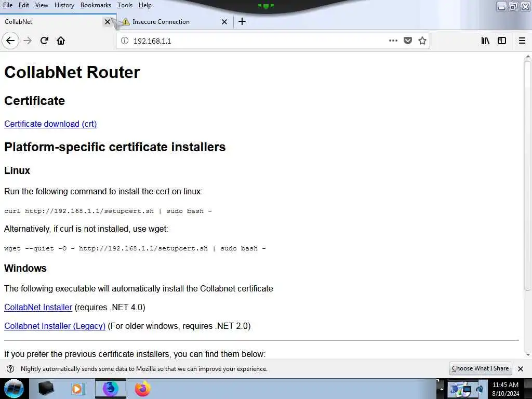This screenshot has width=532, height=399.
Task: Open a new tab
Action: 242,22
